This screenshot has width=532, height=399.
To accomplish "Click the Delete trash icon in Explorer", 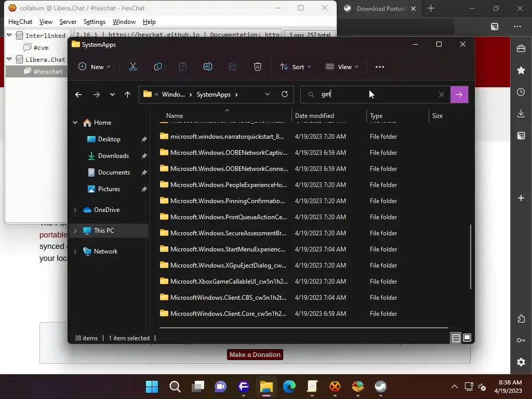I will click(x=258, y=67).
